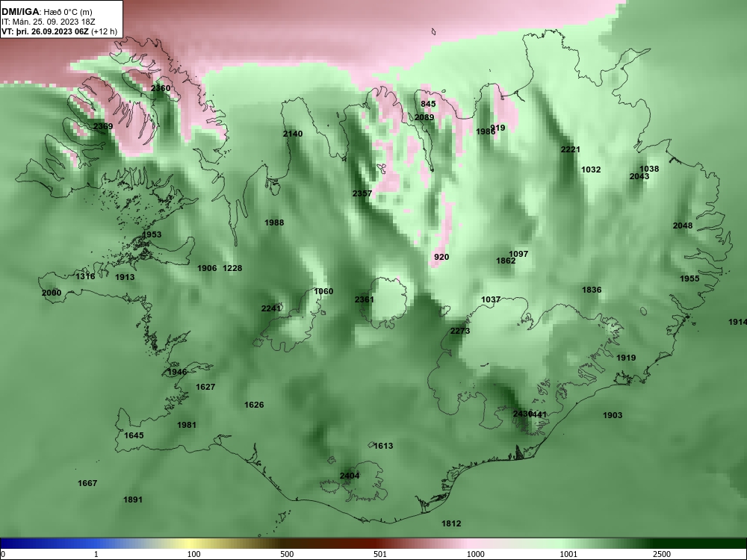Select the legend tick label '500'
Image resolution: width=747 pixels, height=560 pixels.
pos(287,554)
